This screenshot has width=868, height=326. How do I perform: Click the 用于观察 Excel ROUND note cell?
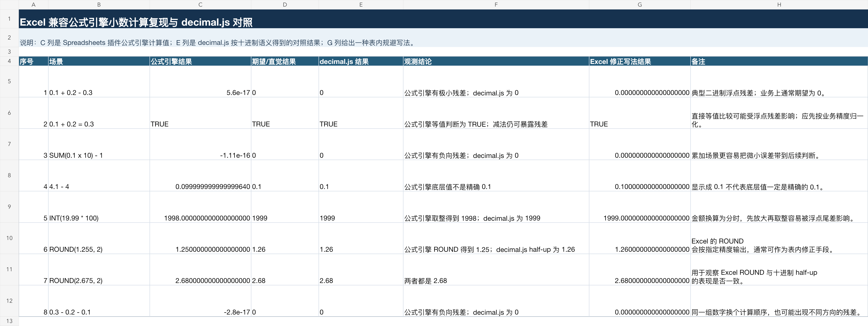pyautogui.click(x=779, y=269)
